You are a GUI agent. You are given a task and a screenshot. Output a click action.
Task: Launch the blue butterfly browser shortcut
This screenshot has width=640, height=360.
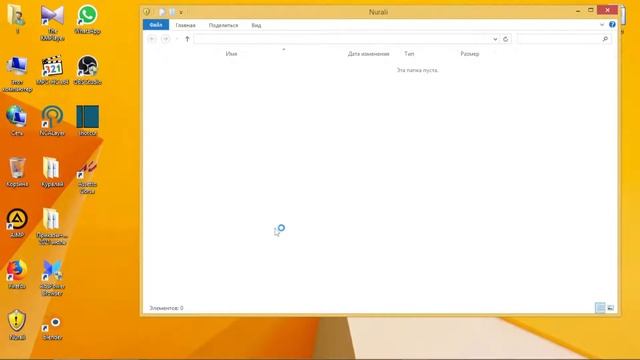coord(52,278)
